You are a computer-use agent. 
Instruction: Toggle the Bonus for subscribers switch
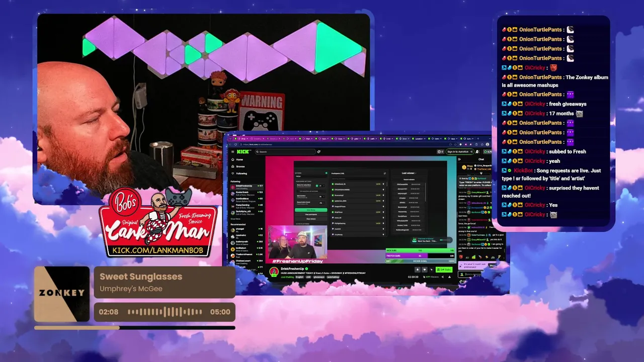(x=317, y=186)
